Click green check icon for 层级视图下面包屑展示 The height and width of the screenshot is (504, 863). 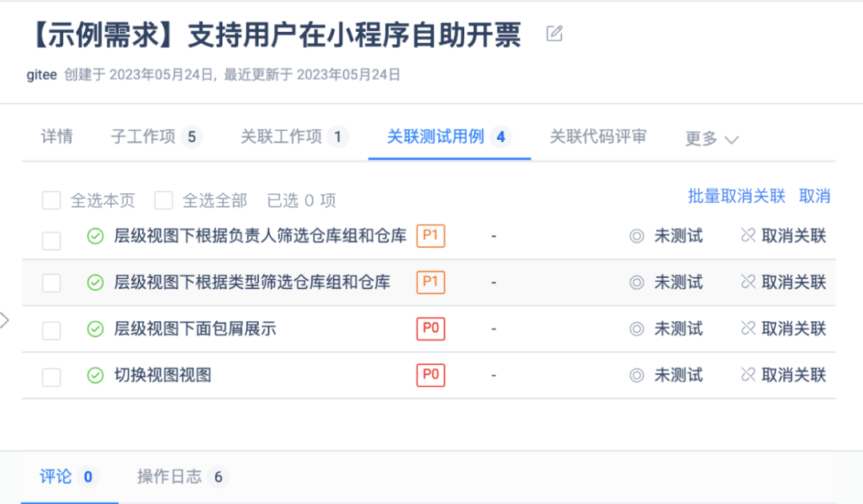(x=95, y=329)
